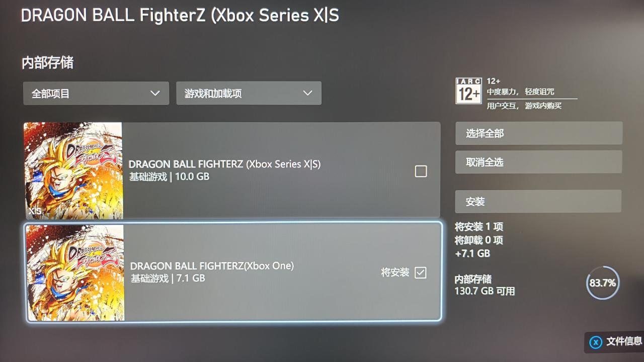Click the 取消全选 button
Image resolution: width=644 pixels, height=362 pixels.
539,162
